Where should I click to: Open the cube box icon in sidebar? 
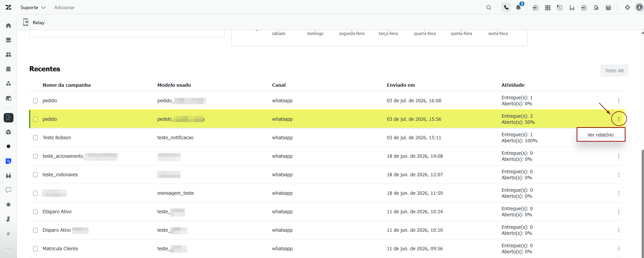pyautogui.click(x=8, y=132)
